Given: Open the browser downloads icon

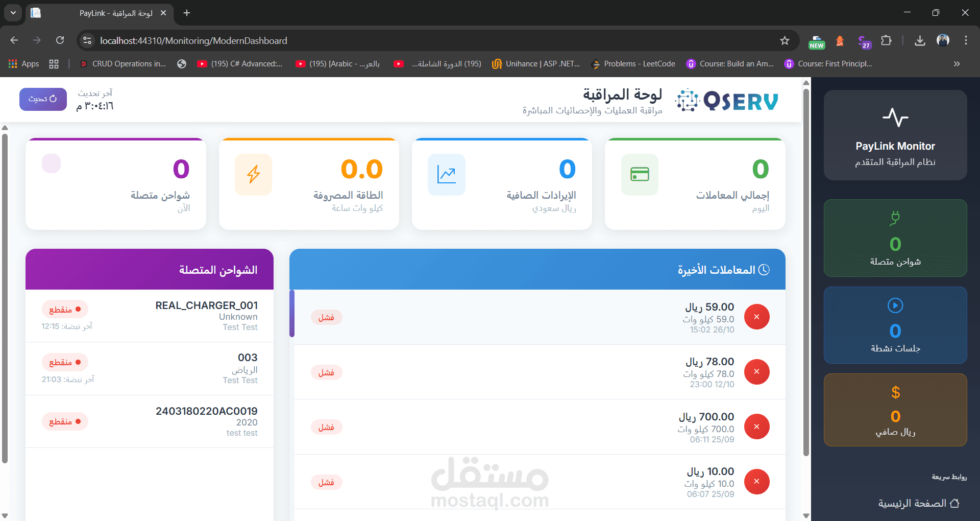Looking at the screenshot, I should coord(920,40).
